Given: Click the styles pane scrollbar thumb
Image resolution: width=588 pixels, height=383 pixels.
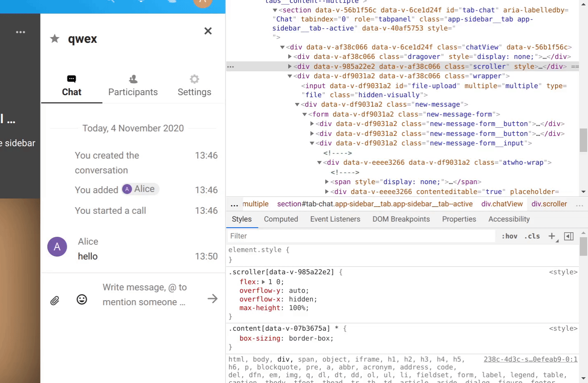Looking at the screenshot, I should coord(583,246).
